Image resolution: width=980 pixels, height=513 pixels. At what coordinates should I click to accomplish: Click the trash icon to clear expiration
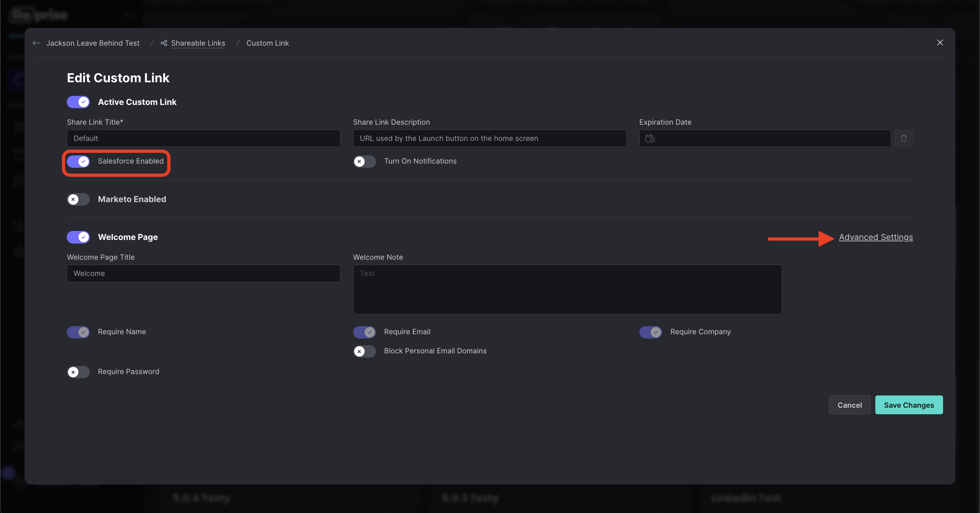coord(904,138)
